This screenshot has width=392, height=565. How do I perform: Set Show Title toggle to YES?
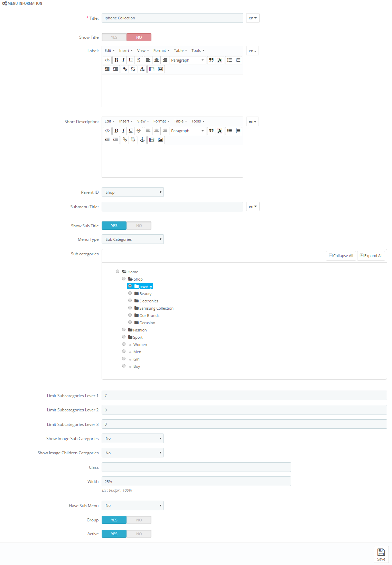pos(114,37)
